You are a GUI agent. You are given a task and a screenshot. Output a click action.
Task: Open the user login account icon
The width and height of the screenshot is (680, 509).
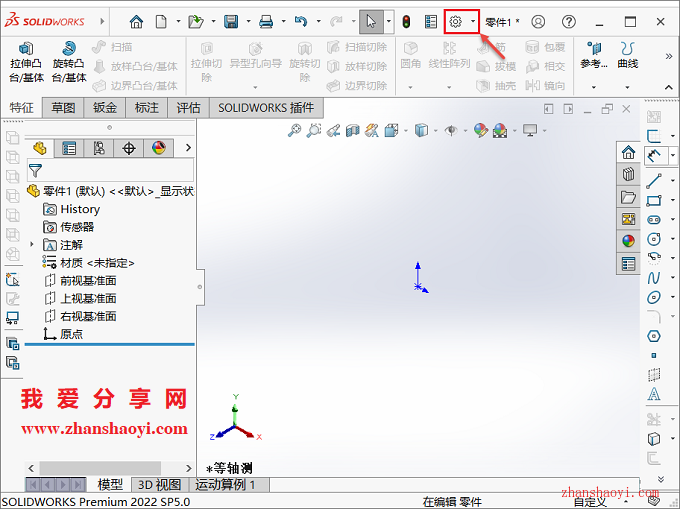tap(538, 21)
